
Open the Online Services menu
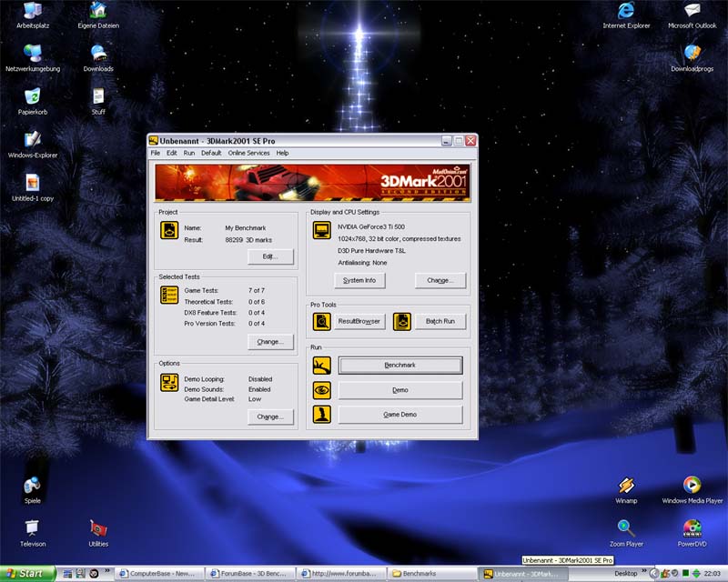tap(248, 153)
